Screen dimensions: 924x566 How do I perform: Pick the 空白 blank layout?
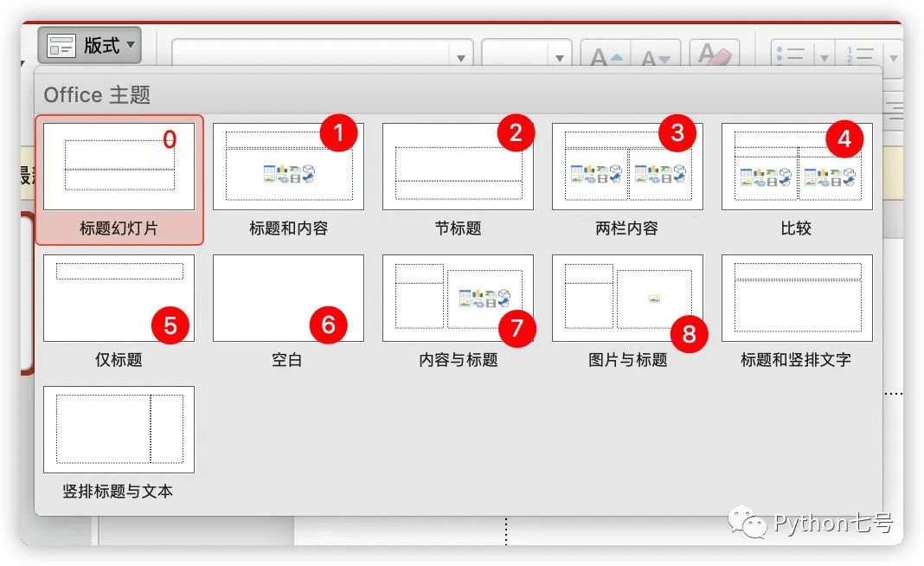click(288, 298)
